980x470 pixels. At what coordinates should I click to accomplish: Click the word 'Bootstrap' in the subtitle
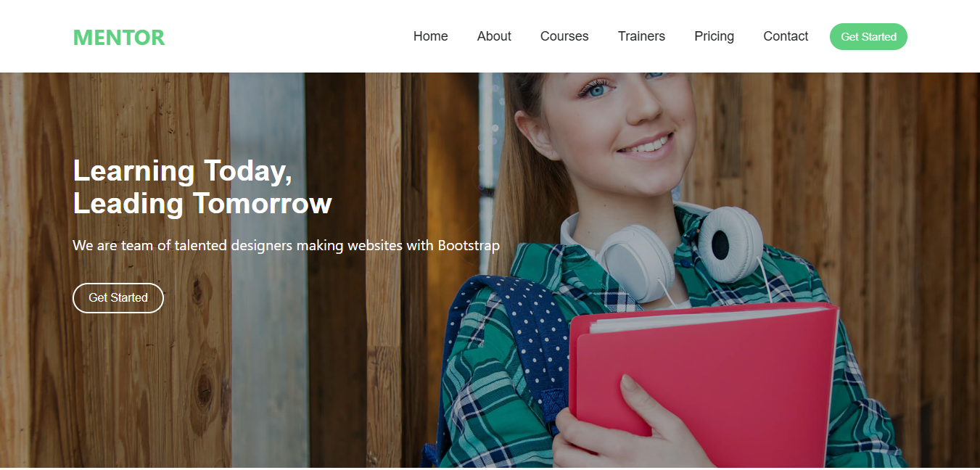[x=469, y=245]
